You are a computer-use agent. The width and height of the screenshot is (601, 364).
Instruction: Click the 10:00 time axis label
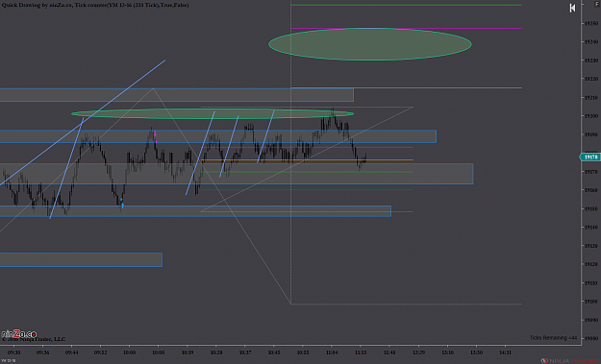pos(129,352)
